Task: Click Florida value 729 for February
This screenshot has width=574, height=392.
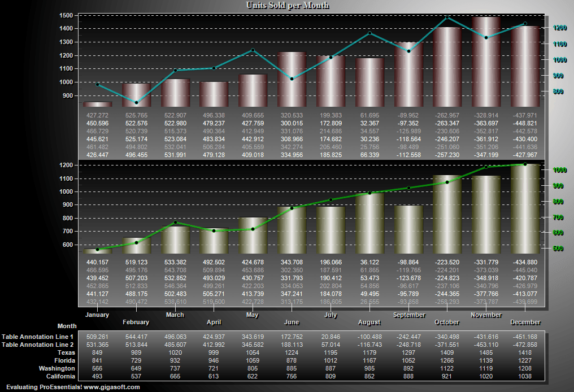Action: [136, 360]
